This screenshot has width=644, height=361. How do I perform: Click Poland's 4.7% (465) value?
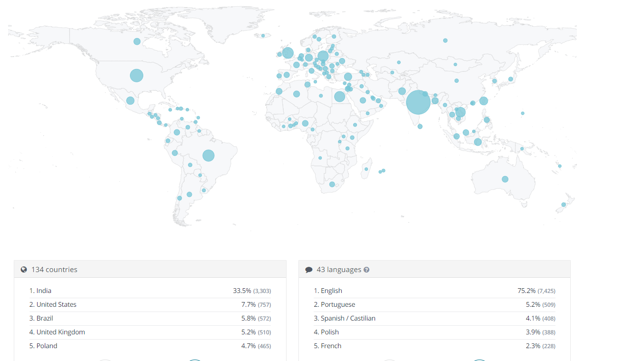256,346
